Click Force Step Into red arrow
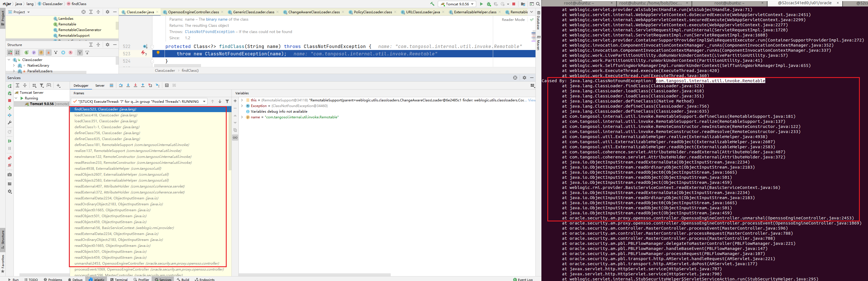 tap(135, 86)
